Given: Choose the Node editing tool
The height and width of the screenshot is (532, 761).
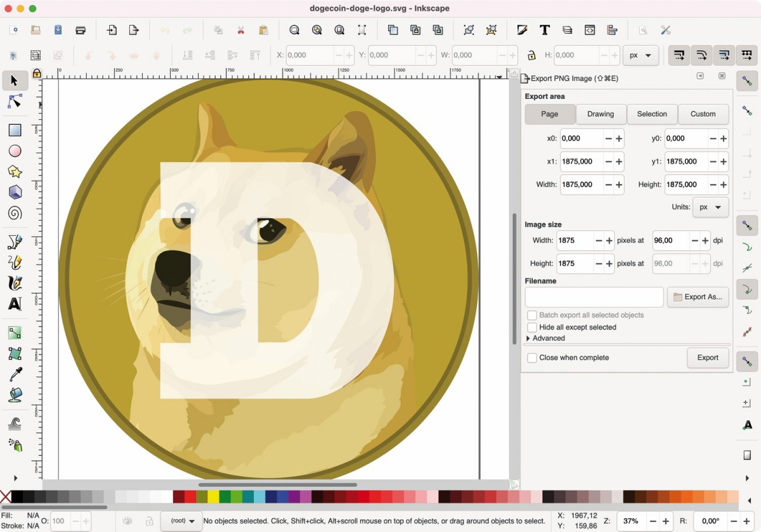Looking at the screenshot, I should tap(15, 102).
